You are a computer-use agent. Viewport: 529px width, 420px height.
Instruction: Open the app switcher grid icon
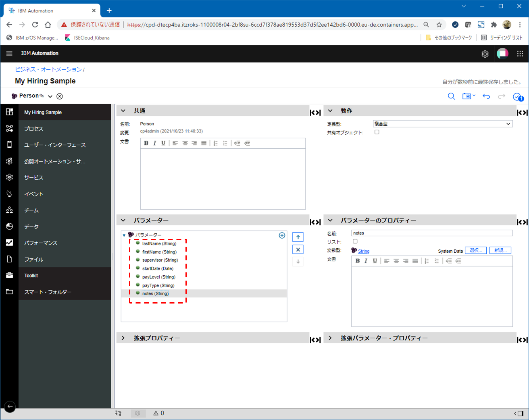(520, 53)
